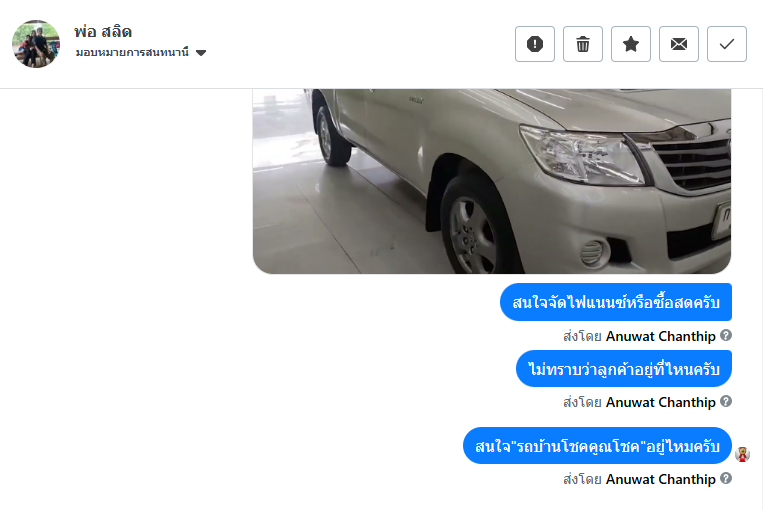Click the มอบหมายการสนทนานี้ label
This screenshot has height=518, width=763.
point(132,52)
